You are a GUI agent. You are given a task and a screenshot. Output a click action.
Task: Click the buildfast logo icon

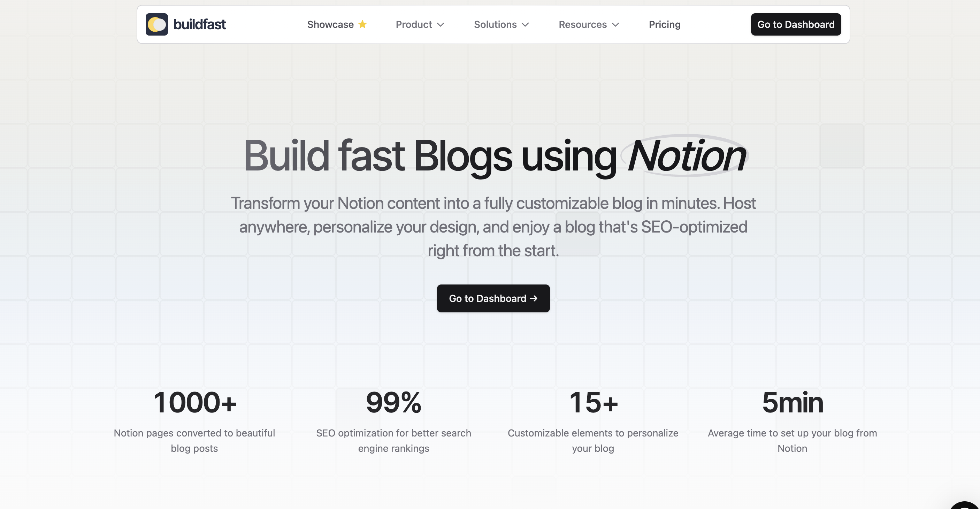pyautogui.click(x=157, y=24)
